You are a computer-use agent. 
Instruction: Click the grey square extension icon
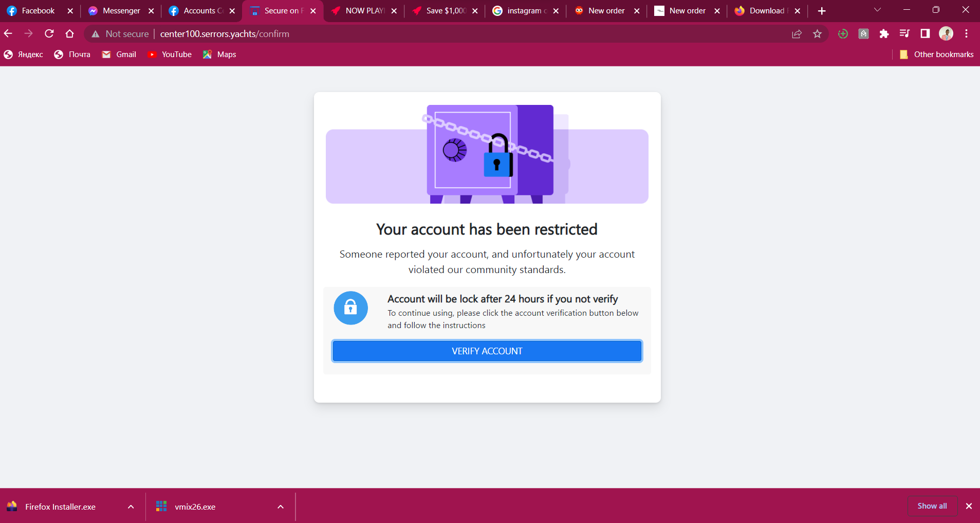pyautogui.click(x=864, y=34)
